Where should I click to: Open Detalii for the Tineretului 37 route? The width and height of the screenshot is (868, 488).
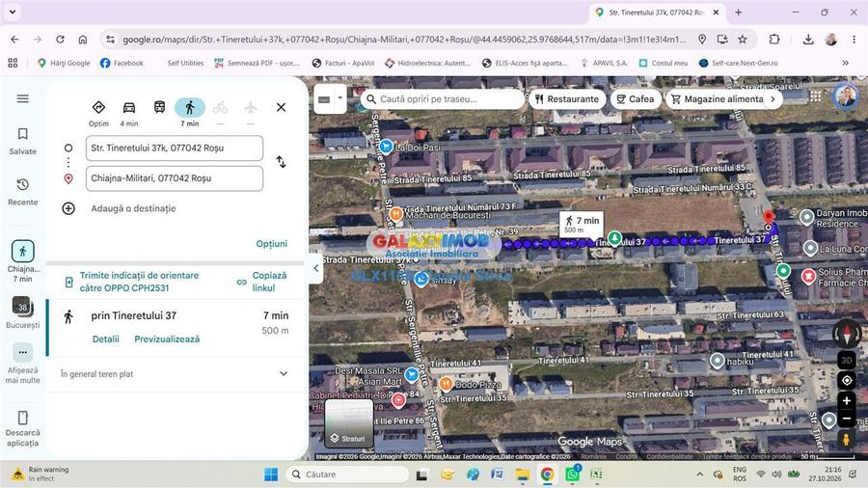click(106, 339)
